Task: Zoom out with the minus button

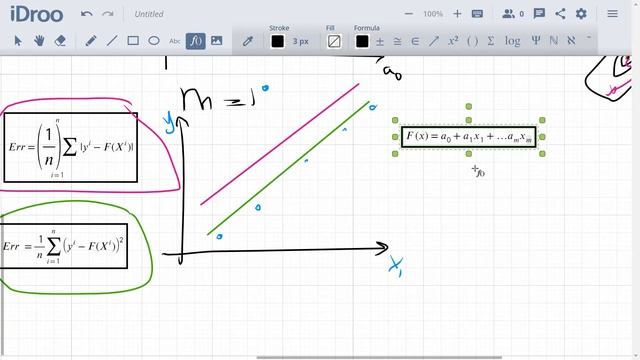Action: tap(409, 14)
